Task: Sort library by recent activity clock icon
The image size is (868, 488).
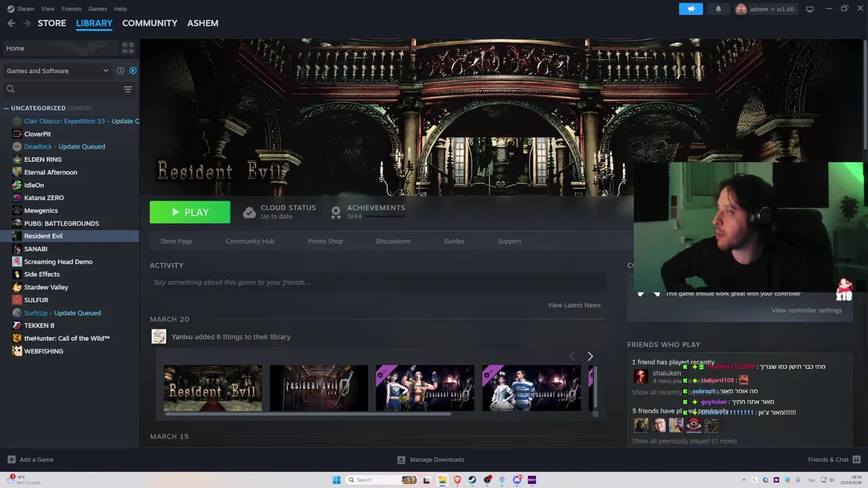Action: [x=120, y=70]
